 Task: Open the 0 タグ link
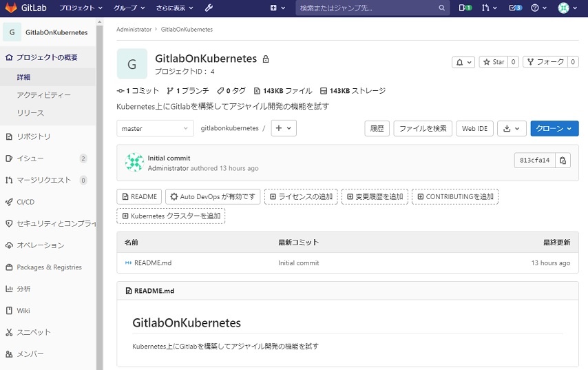(x=231, y=91)
